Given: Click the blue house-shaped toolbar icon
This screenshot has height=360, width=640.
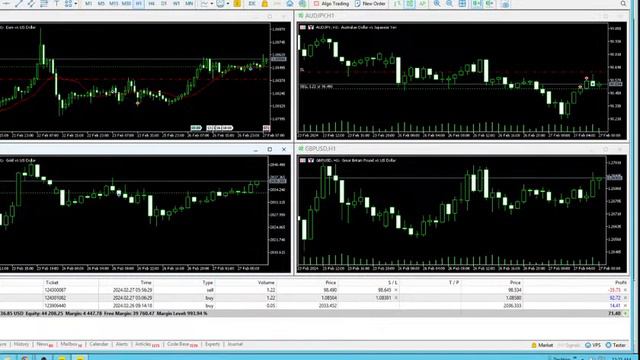Looking at the screenshot, I should click(x=290, y=4).
